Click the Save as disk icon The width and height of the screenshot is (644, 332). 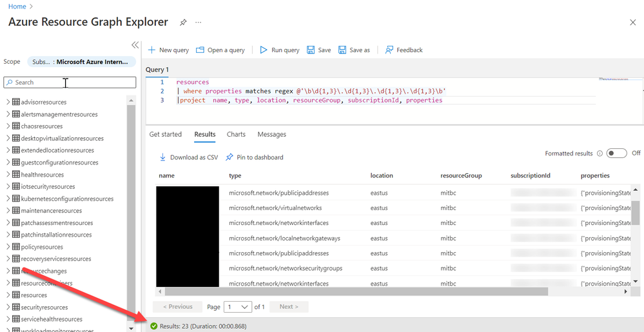point(342,50)
